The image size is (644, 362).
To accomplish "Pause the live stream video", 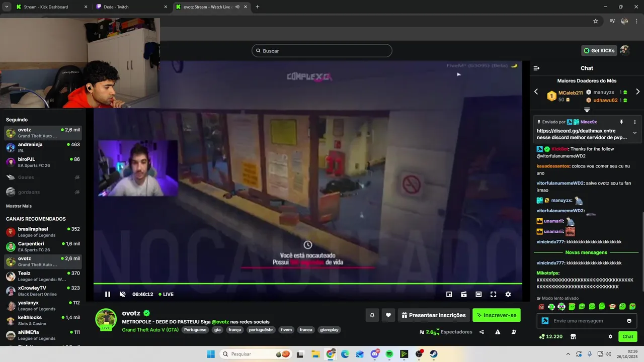I will pos(108,294).
